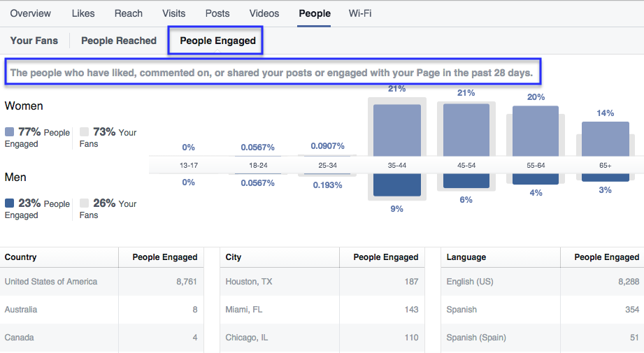The width and height of the screenshot is (644, 353).
Task: Select the Posts tab
Action: click(x=217, y=13)
